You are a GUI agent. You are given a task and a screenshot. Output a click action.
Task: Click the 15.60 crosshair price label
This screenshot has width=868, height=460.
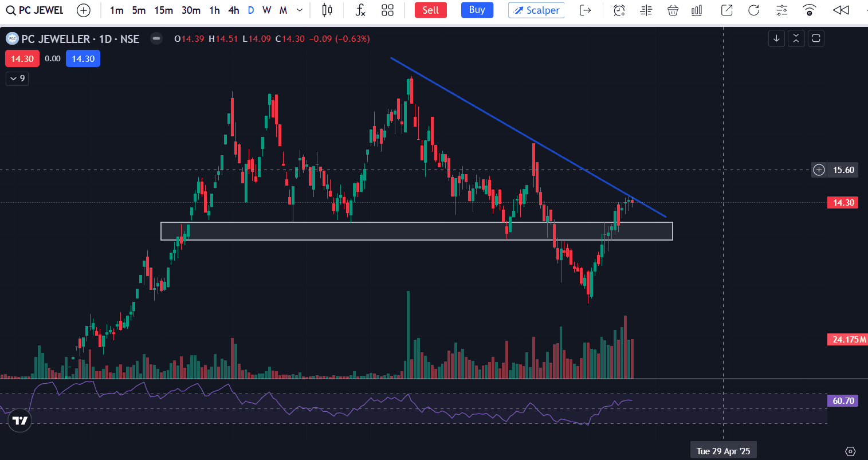(843, 170)
